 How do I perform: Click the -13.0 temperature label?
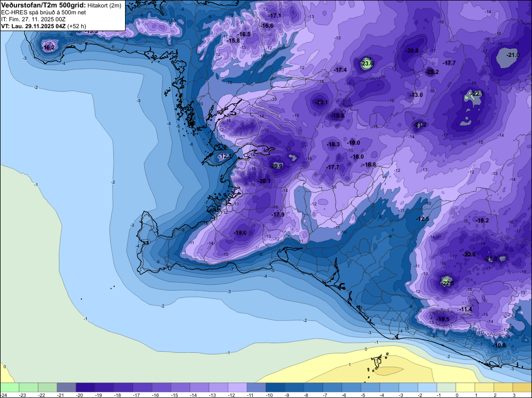(x=417, y=95)
